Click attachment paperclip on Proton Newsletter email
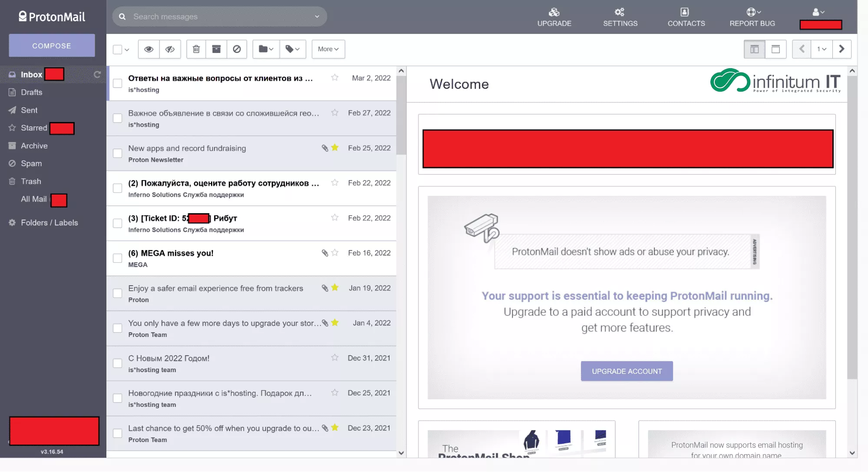Viewport: 868px width, 472px height. click(x=325, y=148)
